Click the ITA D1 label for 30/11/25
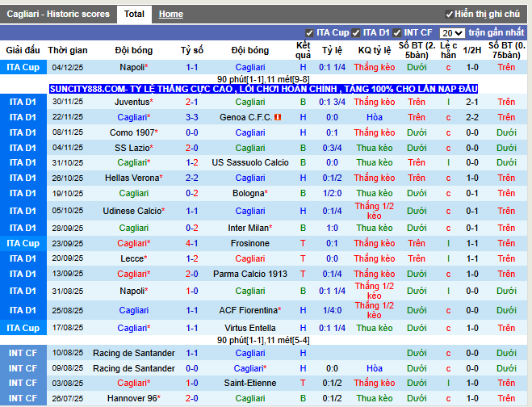 coord(23,102)
